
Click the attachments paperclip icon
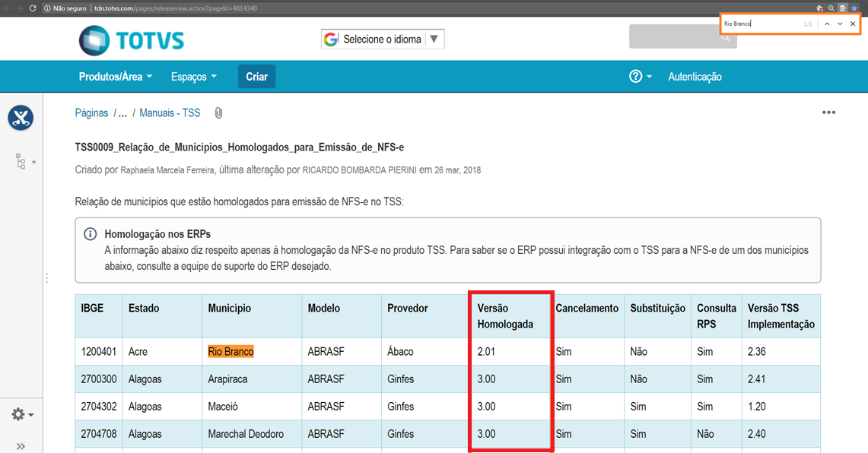coord(218,112)
